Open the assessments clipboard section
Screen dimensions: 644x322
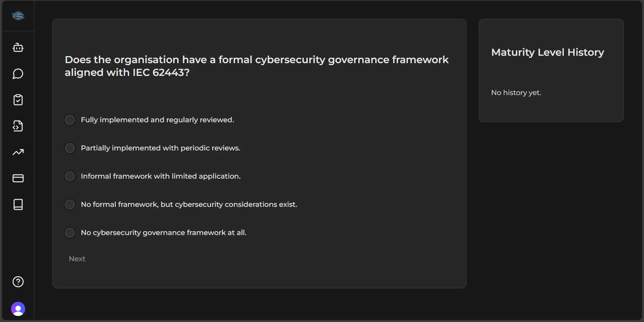(x=18, y=100)
